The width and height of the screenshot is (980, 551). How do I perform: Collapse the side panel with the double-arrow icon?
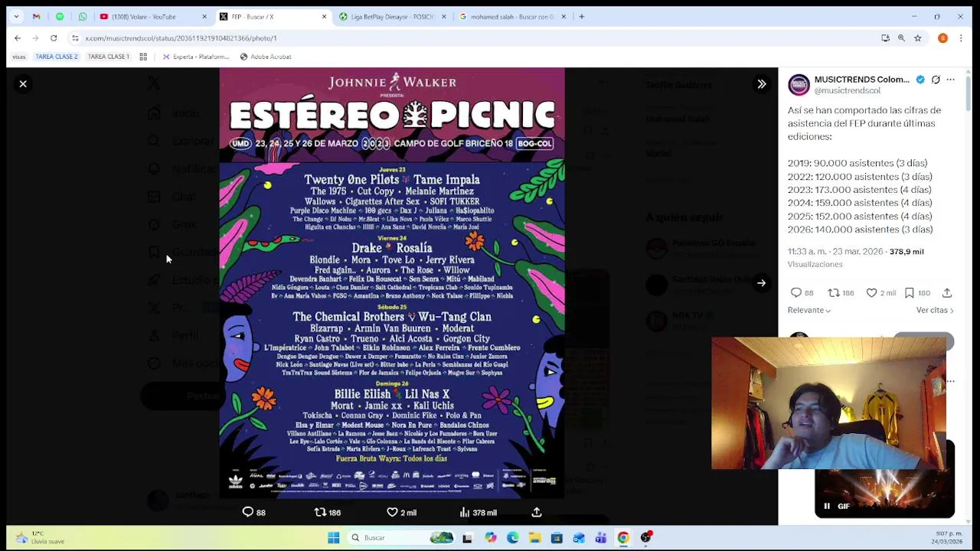[762, 84]
